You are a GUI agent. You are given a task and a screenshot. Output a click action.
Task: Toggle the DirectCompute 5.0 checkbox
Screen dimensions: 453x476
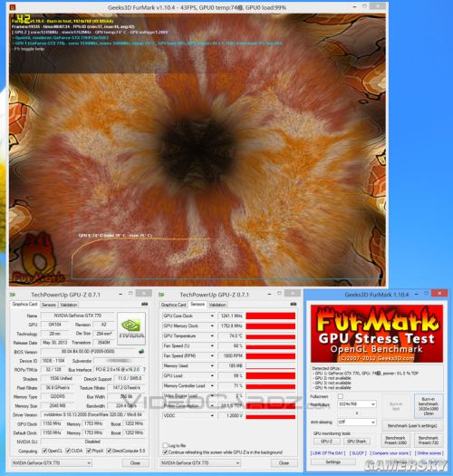(x=109, y=451)
